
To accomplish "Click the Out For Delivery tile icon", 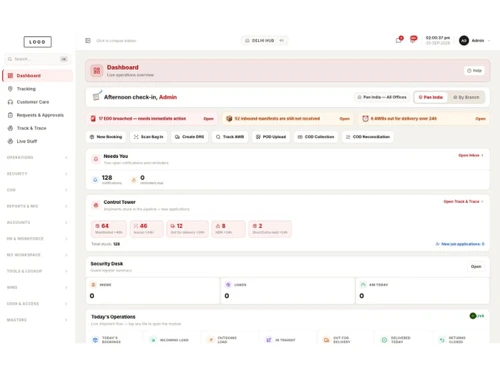I will 326,340.
